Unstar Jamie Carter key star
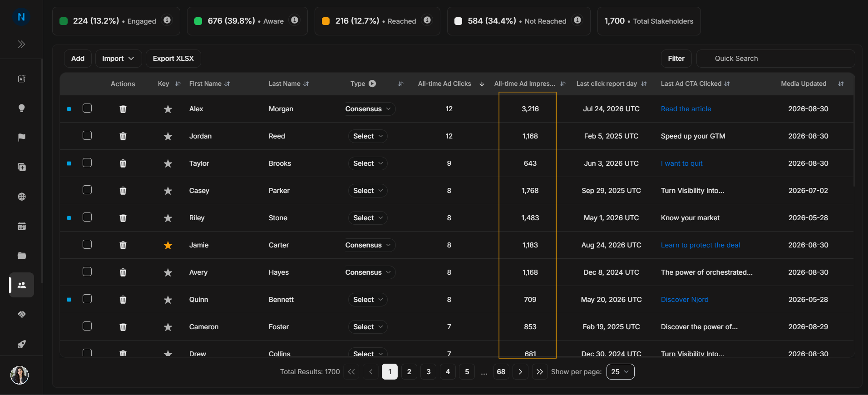 (168, 245)
